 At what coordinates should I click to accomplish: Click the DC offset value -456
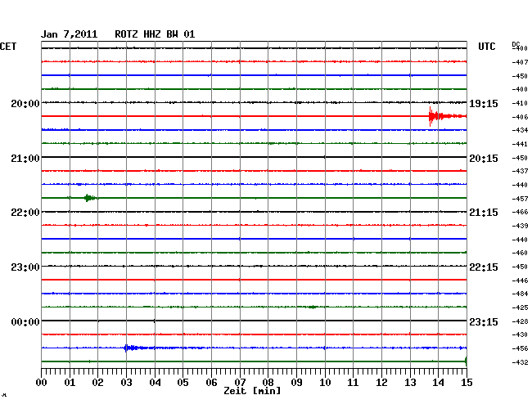pos(520,348)
